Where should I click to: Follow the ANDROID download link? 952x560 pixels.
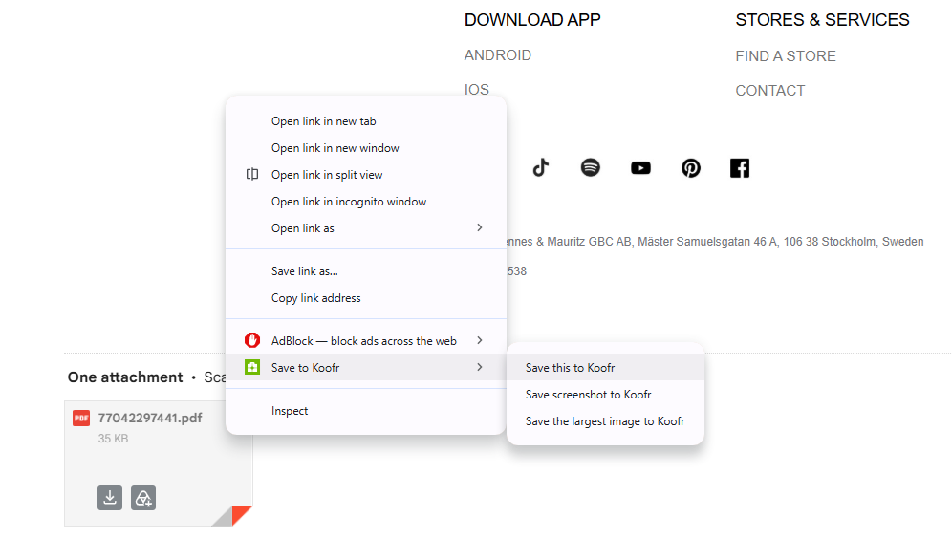(x=498, y=55)
